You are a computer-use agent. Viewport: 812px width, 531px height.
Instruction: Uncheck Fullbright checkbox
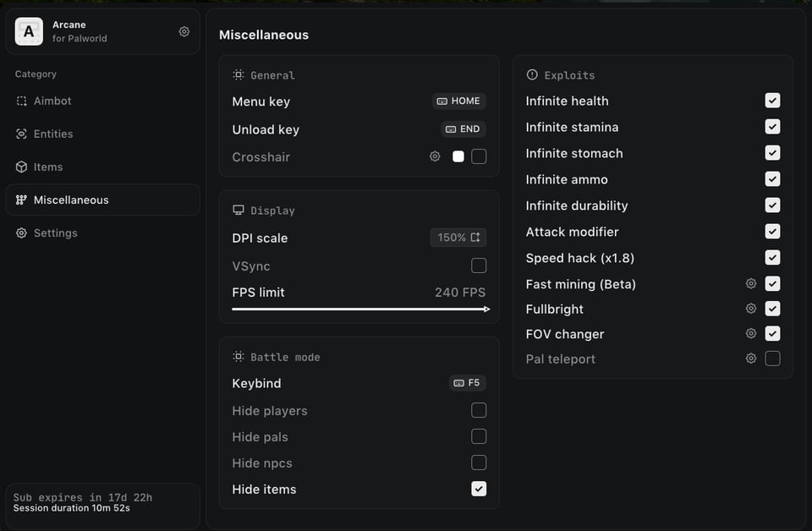click(772, 309)
